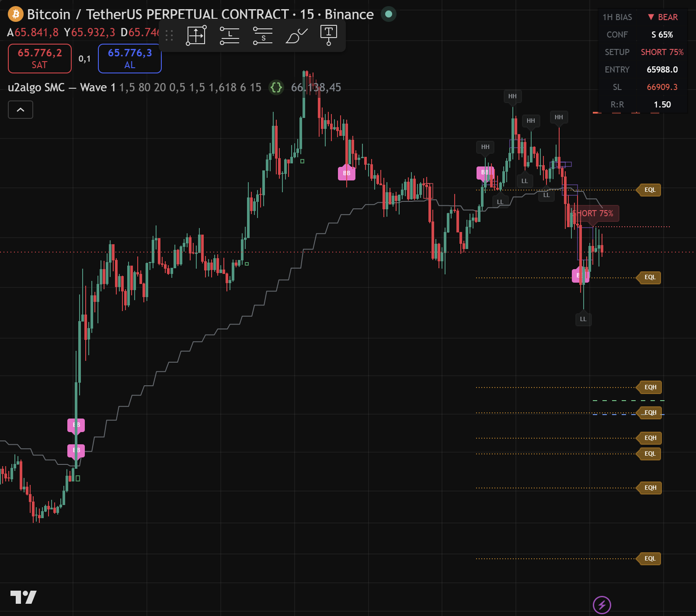Click the topmost EQL price label
This screenshot has width=696, height=616.
650,190
